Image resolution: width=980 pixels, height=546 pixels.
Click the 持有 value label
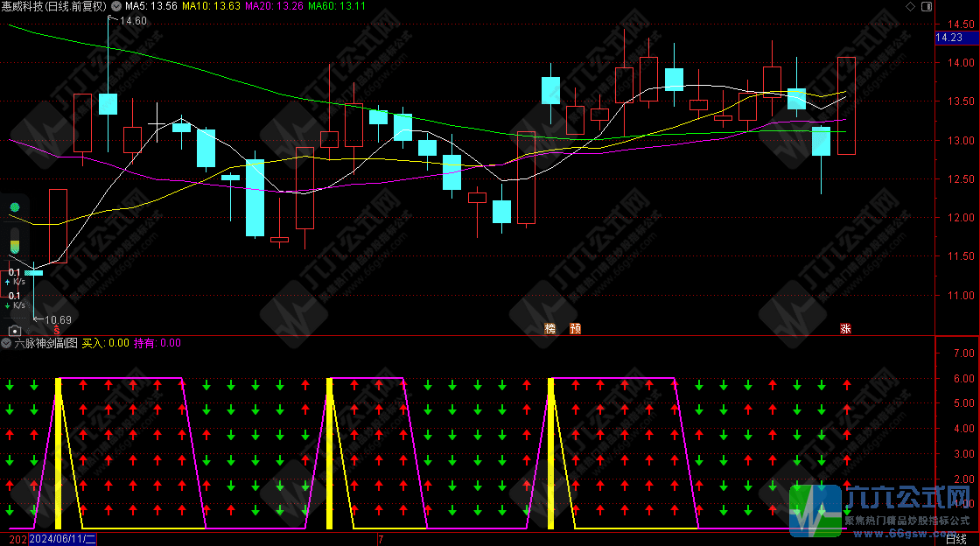click(x=157, y=343)
